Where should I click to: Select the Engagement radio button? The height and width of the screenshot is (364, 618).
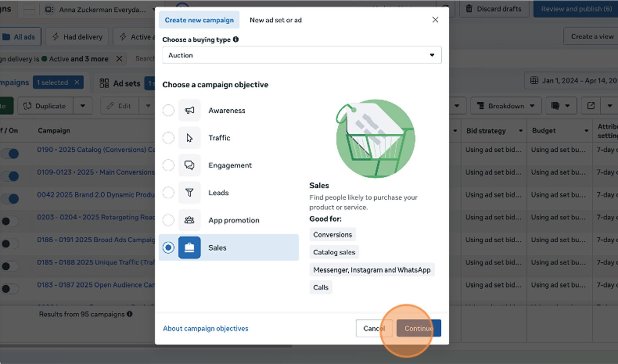tap(168, 165)
